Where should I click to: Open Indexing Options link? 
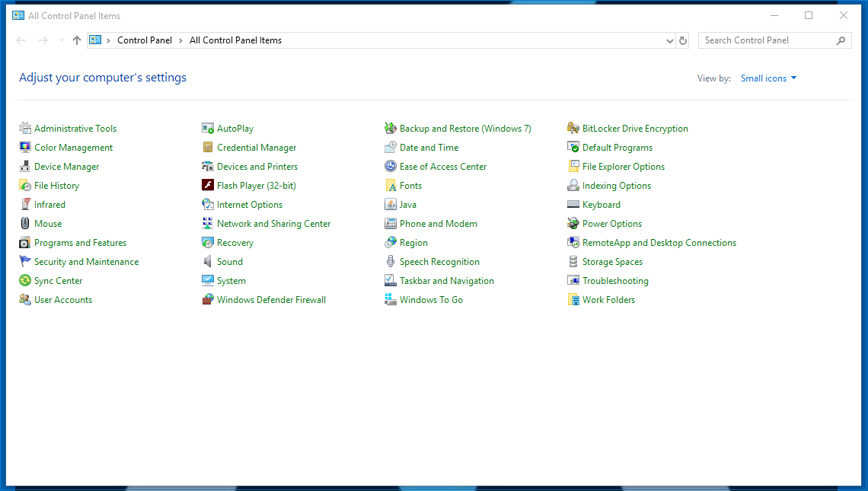617,186
